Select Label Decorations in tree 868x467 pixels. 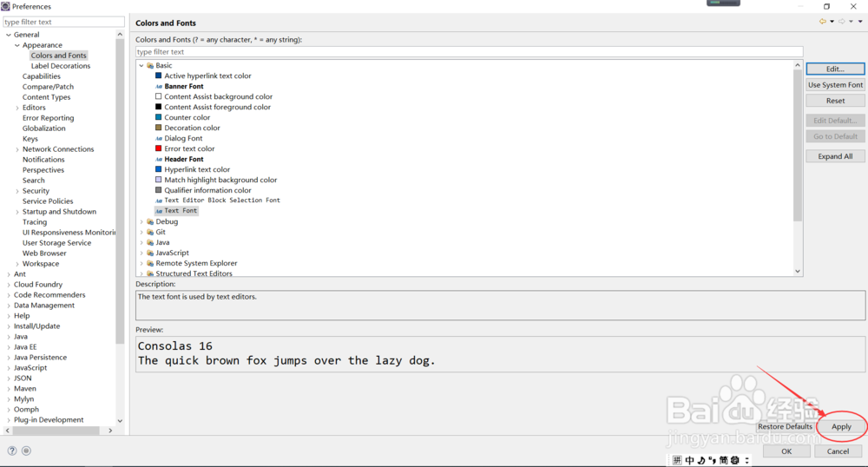[61, 66]
